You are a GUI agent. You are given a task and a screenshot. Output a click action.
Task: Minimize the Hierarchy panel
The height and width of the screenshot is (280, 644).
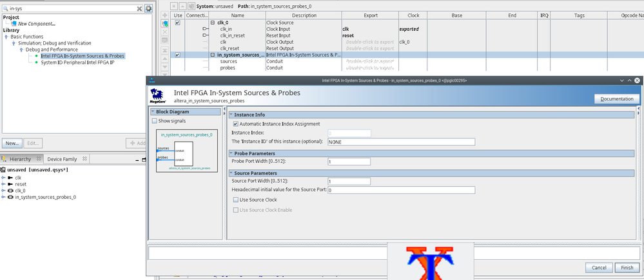tap(137, 160)
